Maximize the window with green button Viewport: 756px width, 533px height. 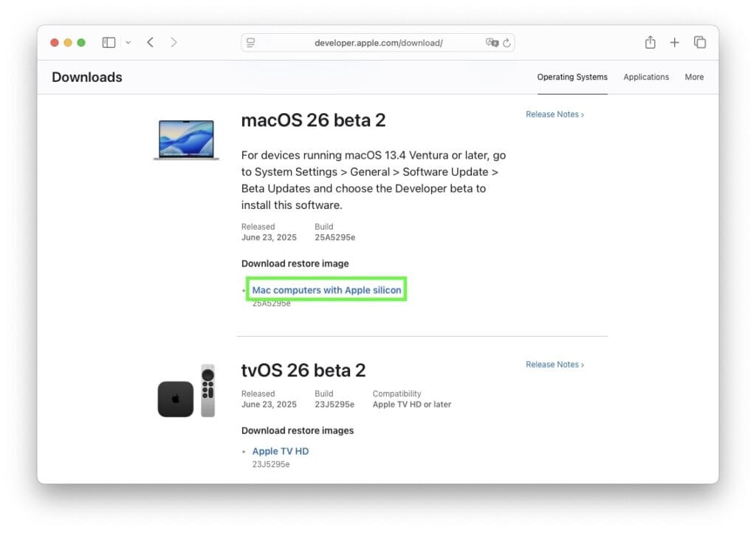pyautogui.click(x=81, y=42)
